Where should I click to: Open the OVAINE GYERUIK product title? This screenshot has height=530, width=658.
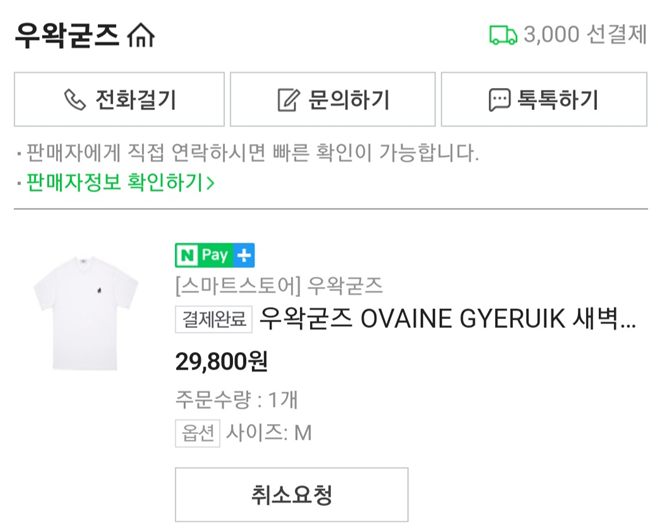[x=447, y=320]
